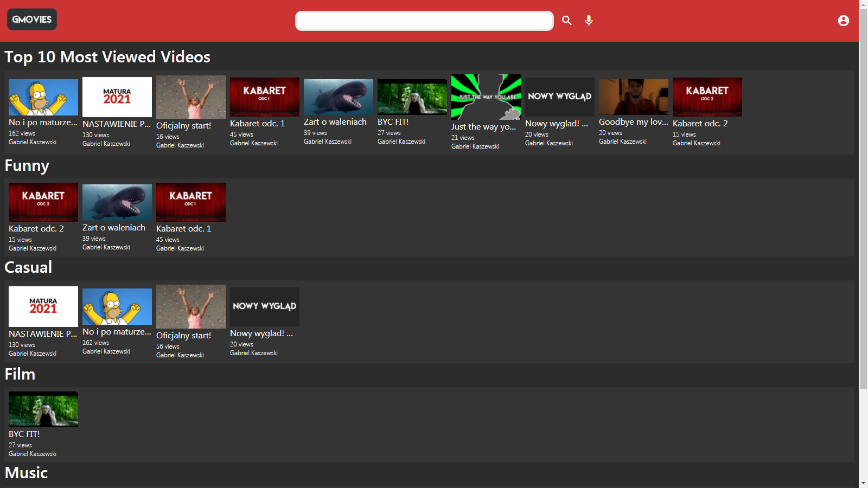
Task: Open Matura 2021 thumbnail in Casual
Action: pyautogui.click(x=43, y=306)
